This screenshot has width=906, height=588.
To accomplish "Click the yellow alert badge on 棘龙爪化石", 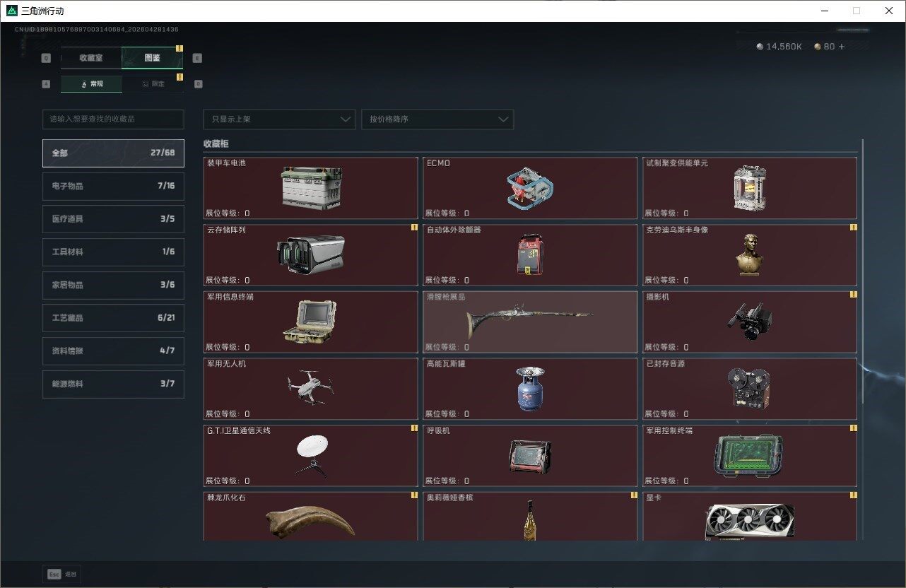I will [415, 495].
